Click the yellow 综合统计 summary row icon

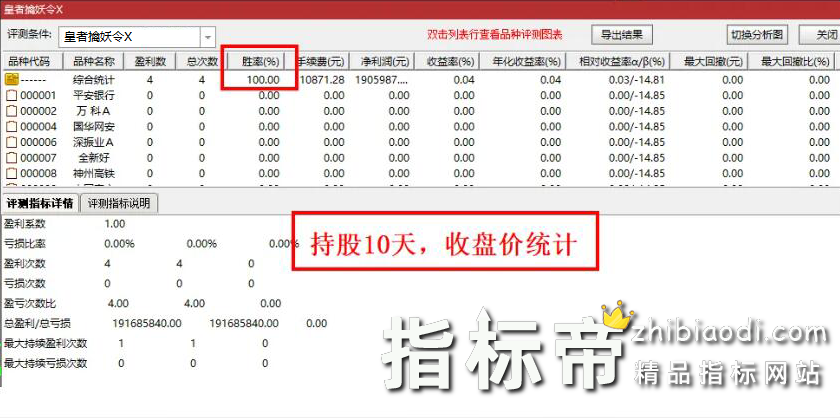click(x=13, y=79)
